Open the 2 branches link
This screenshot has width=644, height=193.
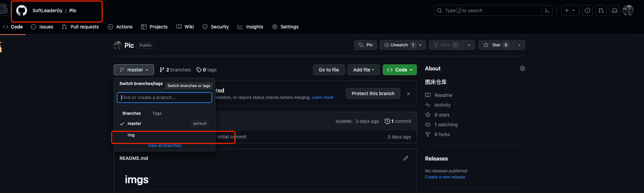pyautogui.click(x=175, y=70)
